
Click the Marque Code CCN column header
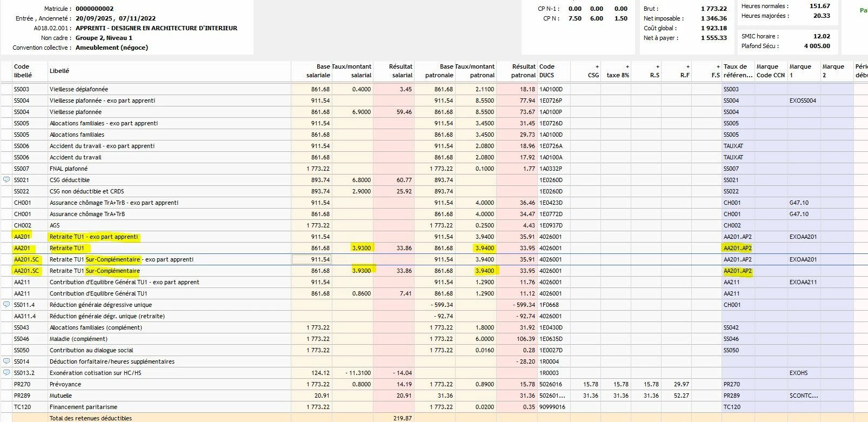(x=771, y=71)
